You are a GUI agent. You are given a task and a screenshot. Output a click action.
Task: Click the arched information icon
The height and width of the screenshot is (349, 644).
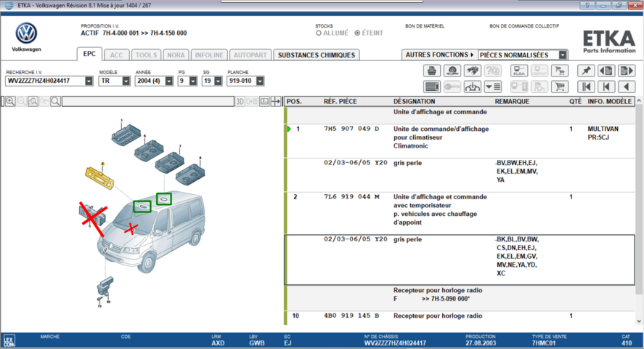pyautogui.click(x=473, y=87)
